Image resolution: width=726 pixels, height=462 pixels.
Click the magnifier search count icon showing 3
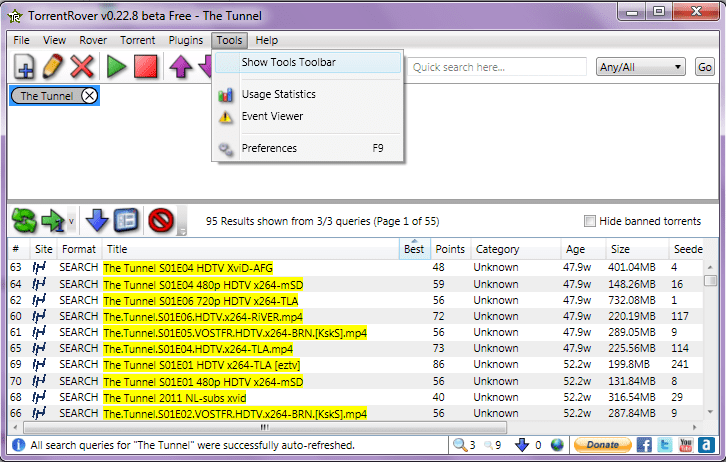[x=460, y=445]
